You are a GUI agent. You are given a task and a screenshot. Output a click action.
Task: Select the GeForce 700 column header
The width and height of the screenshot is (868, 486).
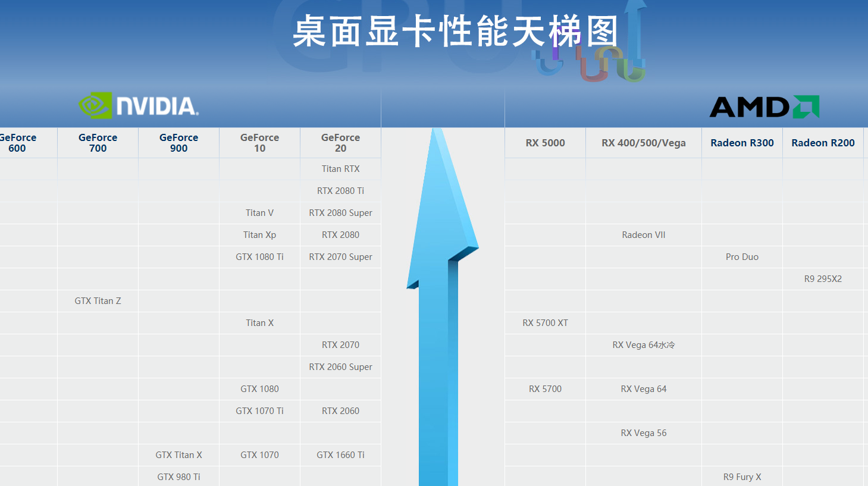(98, 143)
